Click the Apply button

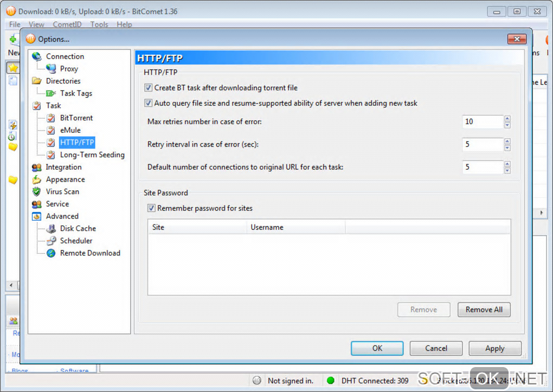(495, 348)
